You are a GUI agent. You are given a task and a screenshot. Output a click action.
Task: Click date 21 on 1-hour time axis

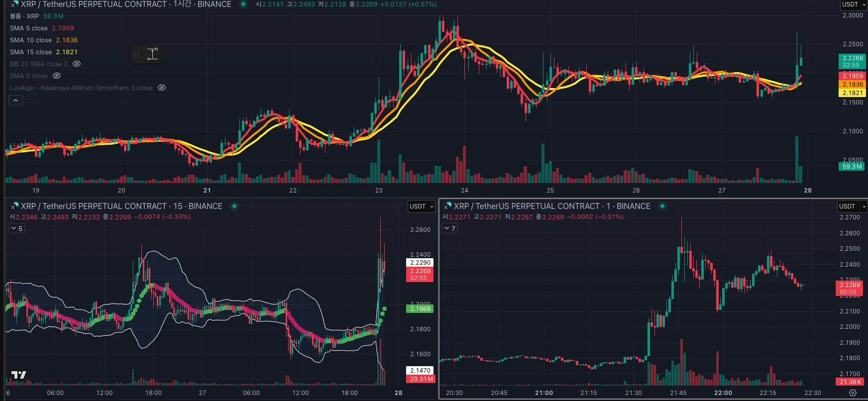207,191
